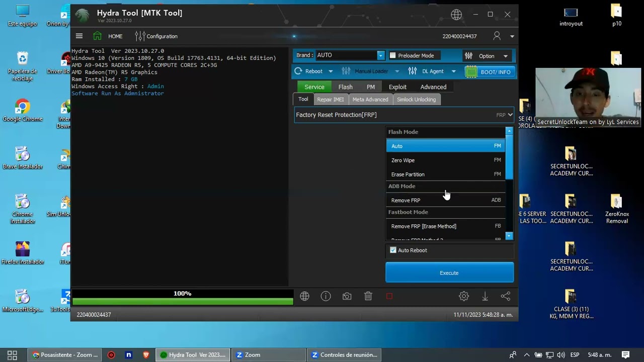Open the info icon in bottom toolbar
Image resolution: width=644 pixels, height=362 pixels.
click(326, 297)
